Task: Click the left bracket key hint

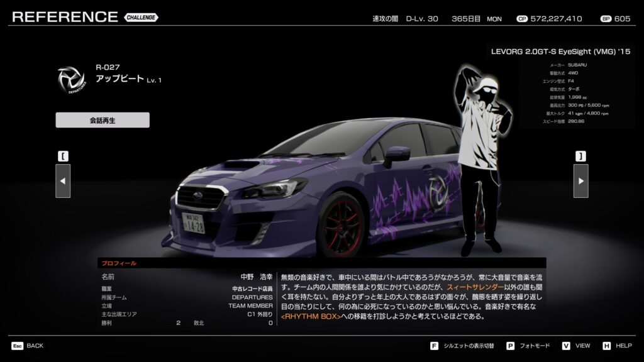Action: pos(63,156)
